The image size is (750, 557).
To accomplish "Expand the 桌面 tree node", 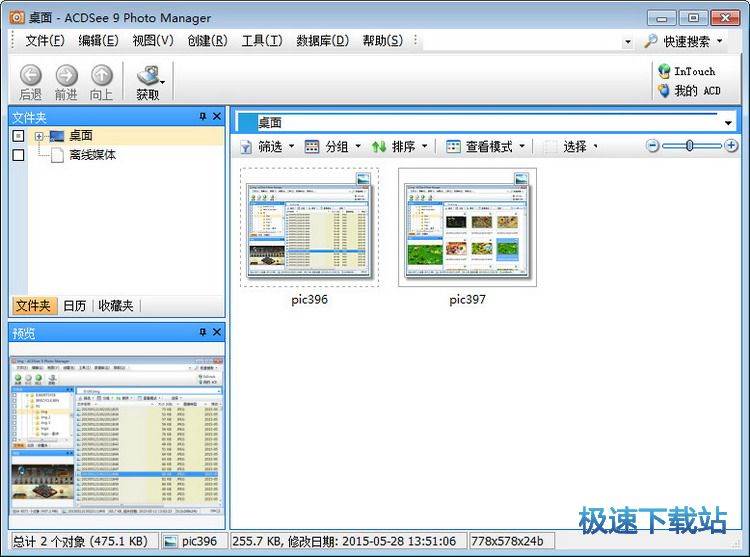I will 39,136.
